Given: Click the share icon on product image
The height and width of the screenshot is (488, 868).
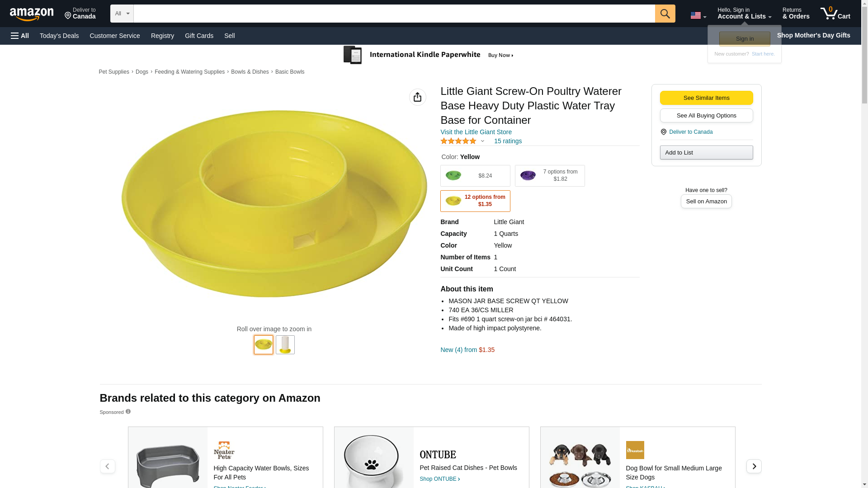Looking at the screenshot, I should coord(417,97).
